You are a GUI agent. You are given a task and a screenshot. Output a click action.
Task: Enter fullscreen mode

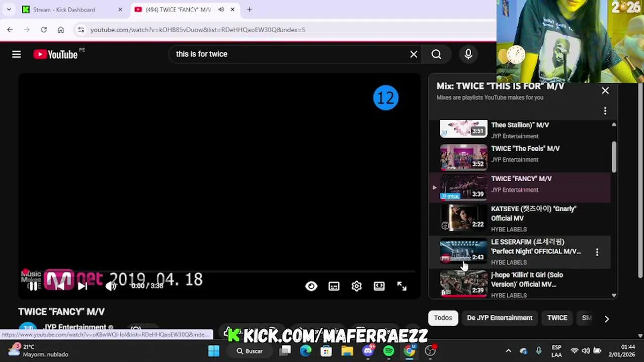[401, 286]
